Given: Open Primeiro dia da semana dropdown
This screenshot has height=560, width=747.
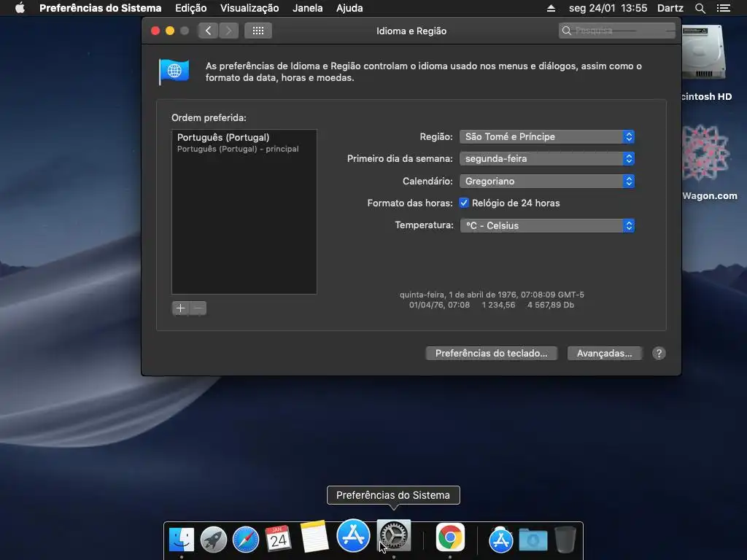Looking at the screenshot, I should [x=547, y=158].
